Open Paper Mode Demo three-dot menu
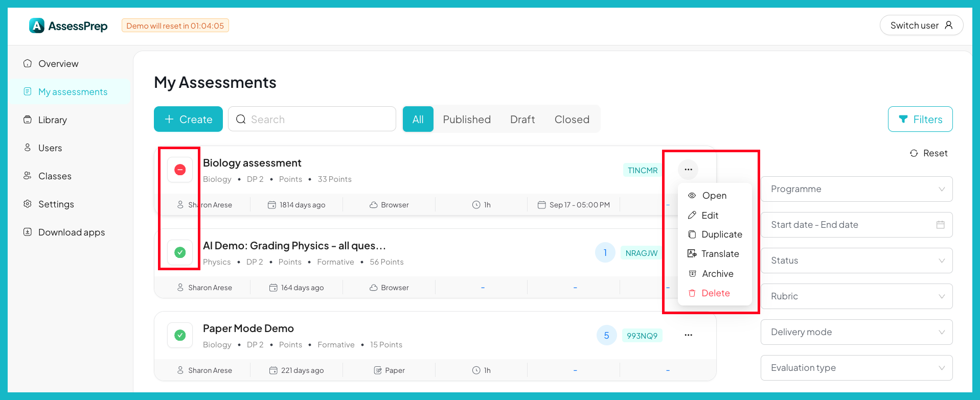980x400 pixels. tap(688, 335)
